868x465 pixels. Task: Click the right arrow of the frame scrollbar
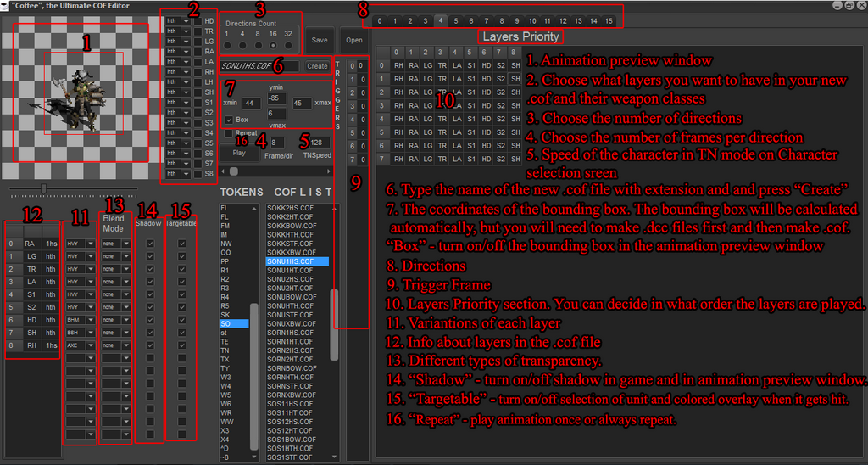pyautogui.click(x=329, y=171)
